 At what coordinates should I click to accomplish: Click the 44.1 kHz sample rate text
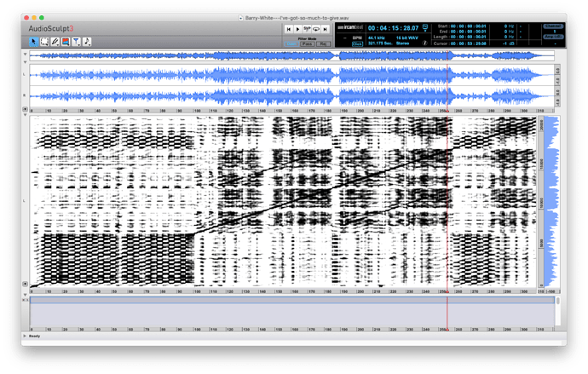(x=376, y=37)
